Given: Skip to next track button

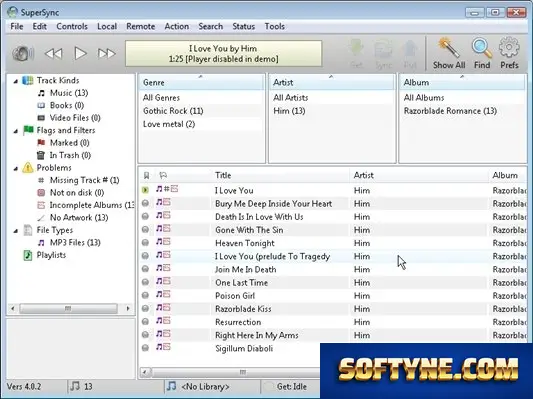Looking at the screenshot, I should [106, 53].
